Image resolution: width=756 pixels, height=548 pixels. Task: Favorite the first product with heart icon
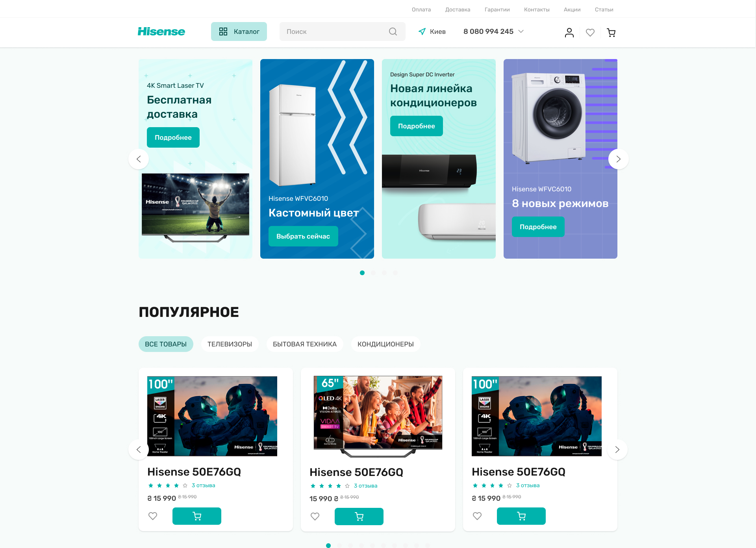[x=153, y=516]
